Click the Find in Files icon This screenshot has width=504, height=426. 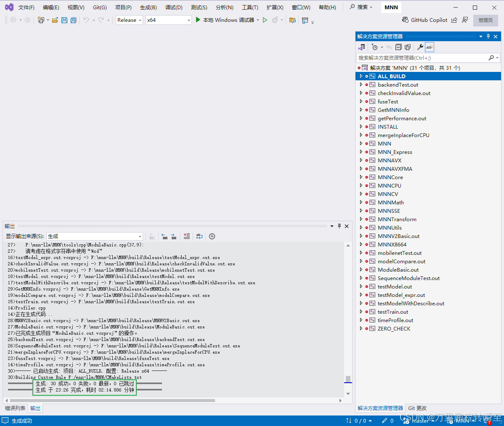(x=292, y=20)
